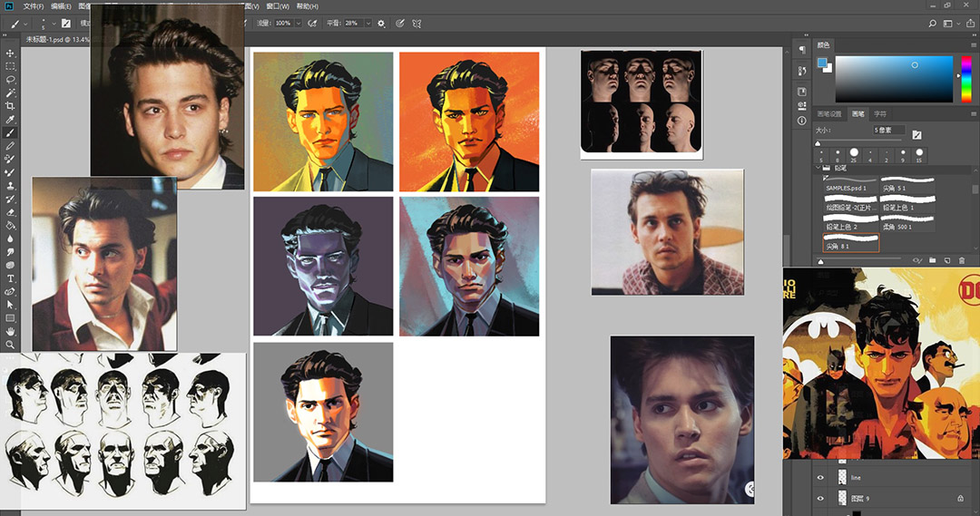Image resolution: width=980 pixels, height=516 pixels.
Task: Collapse the 铅笔 brush group folder
Action: tap(817, 169)
